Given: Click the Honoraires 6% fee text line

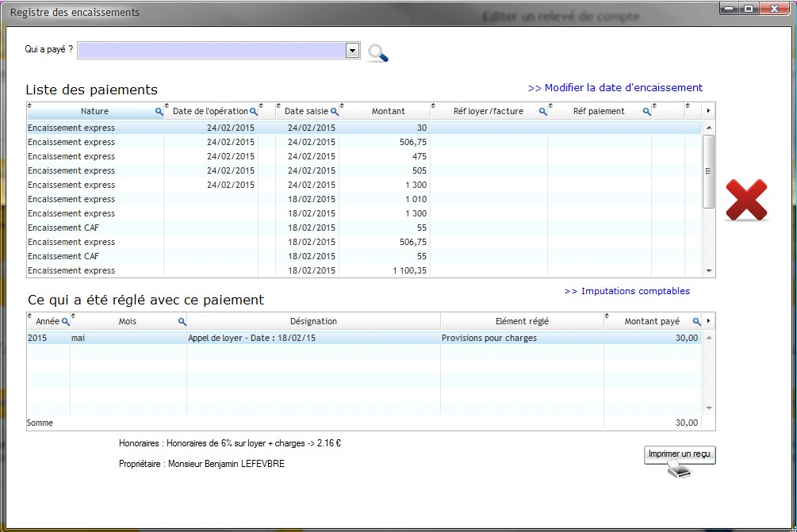Looking at the screenshot, I should pos(230,443).
